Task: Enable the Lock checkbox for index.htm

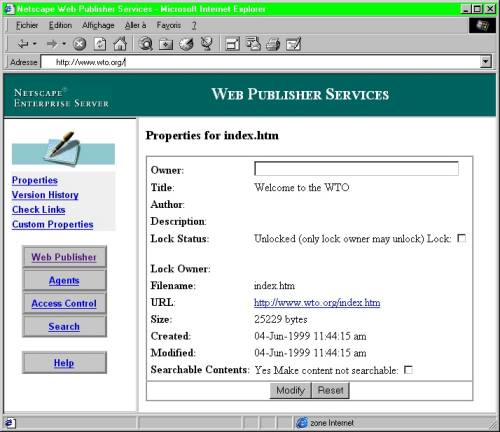Action: point(462,238)
